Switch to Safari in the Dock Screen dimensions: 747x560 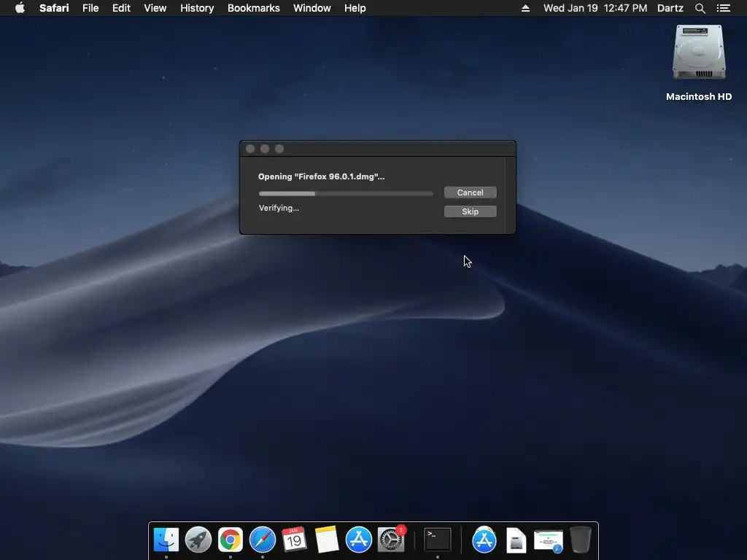[263, 540]
